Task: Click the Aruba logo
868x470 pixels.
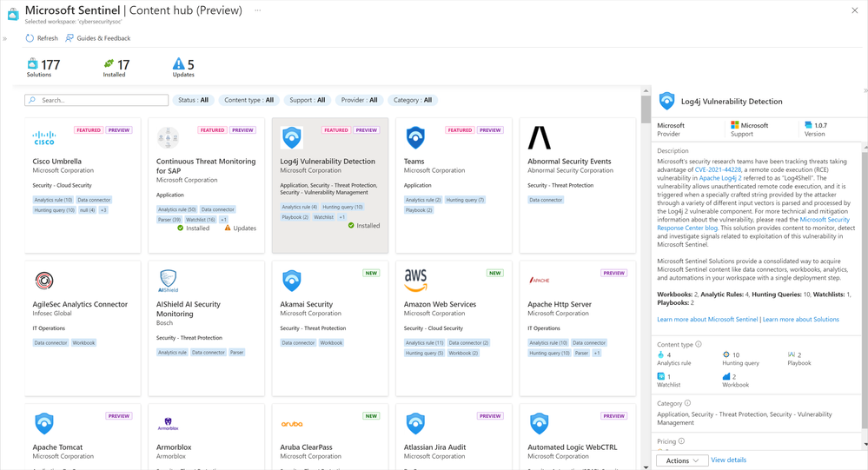Action: [x=292, y=424]
